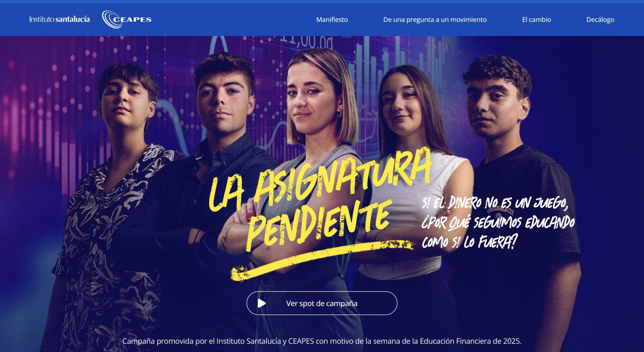The height and width of the screenshot is (352, 644).
Task: Click the white Si el dinero tagline
Action: (x=498, y=222)
